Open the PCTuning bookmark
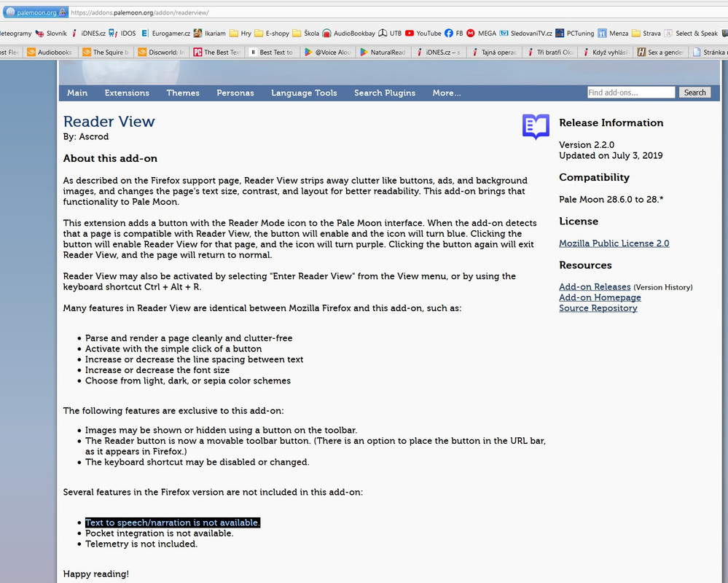 point(575,34)
